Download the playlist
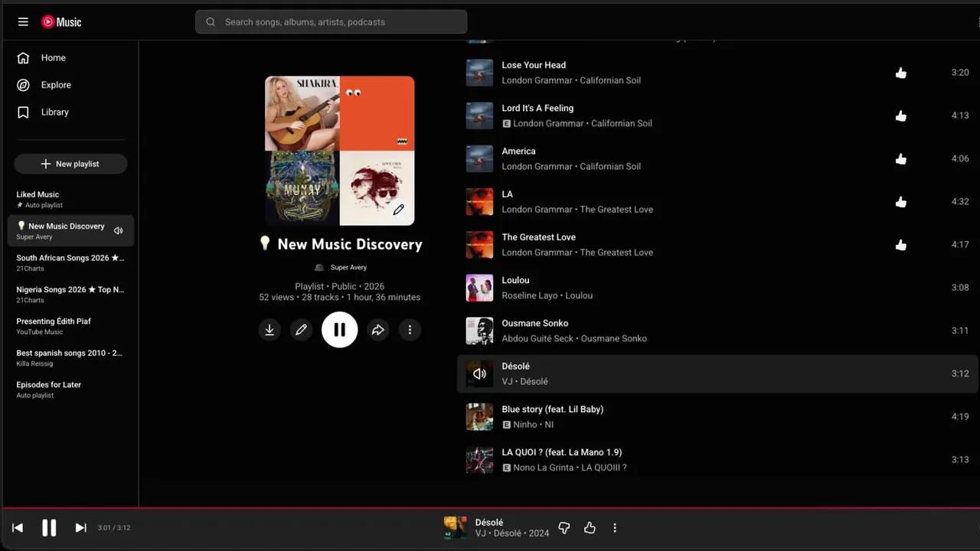 pyautogui.click(x=269, y=330)
